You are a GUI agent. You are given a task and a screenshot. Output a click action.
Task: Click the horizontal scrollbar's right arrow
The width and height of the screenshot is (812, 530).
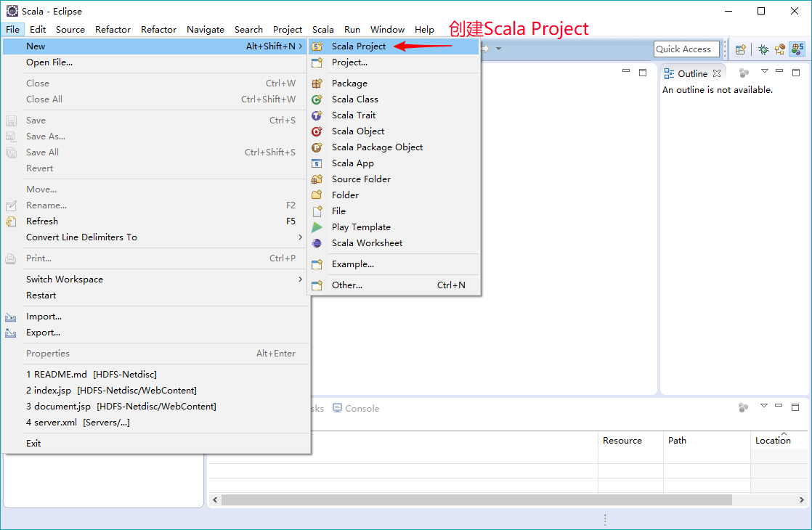[x=801, y=500]
